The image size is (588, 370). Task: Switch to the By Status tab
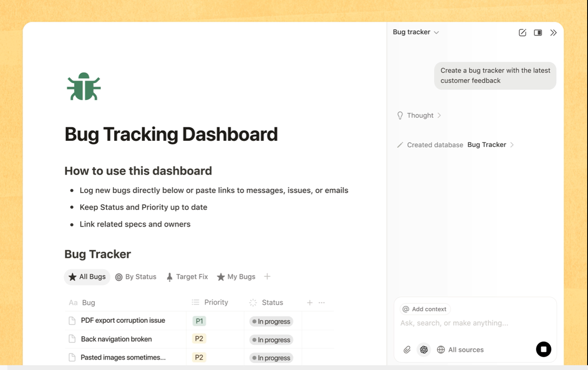pyautogui.click(x=136, y=277)
